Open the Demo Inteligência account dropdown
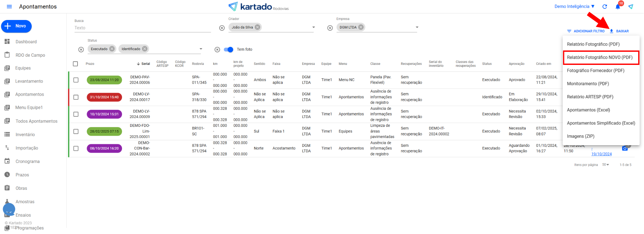The image size is (644, 234). point(574,7)
